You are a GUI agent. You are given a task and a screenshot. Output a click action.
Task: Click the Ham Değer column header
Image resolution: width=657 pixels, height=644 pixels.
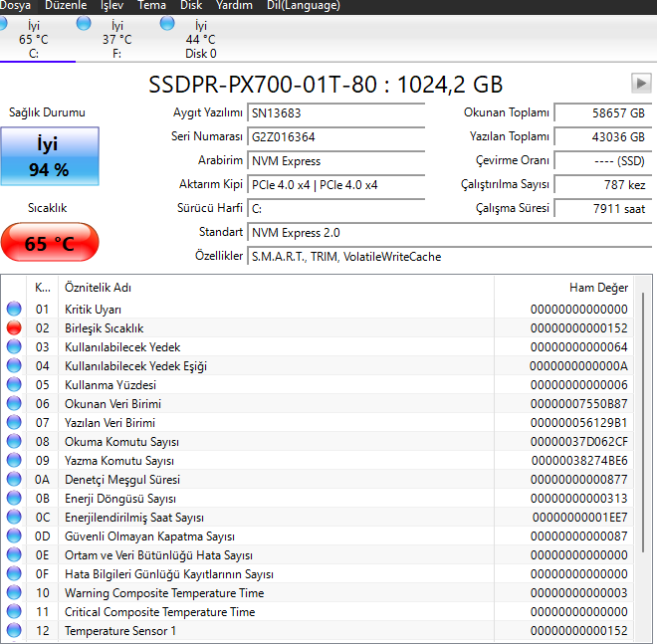point(563,288)
